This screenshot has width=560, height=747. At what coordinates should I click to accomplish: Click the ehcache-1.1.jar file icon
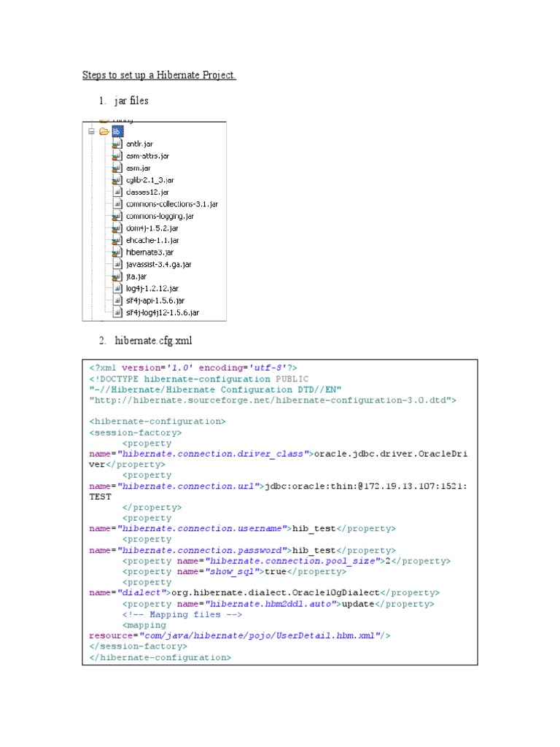117,240
